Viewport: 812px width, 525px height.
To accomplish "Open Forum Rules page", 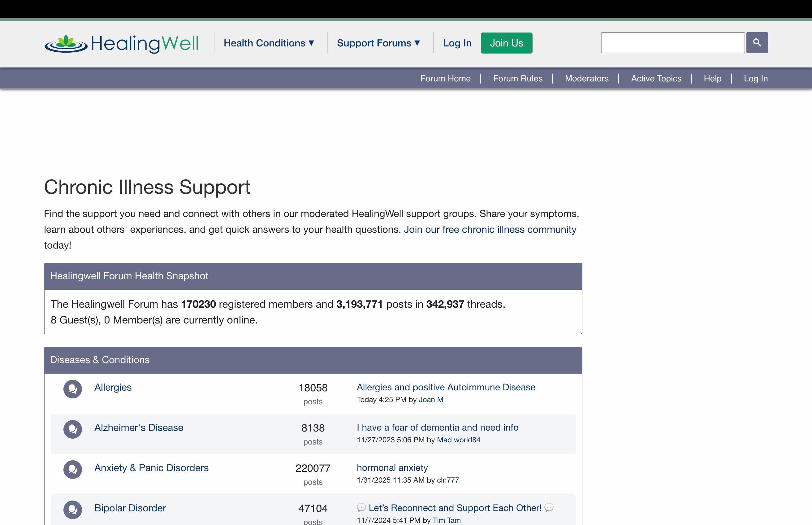I will tap(518, 78).
